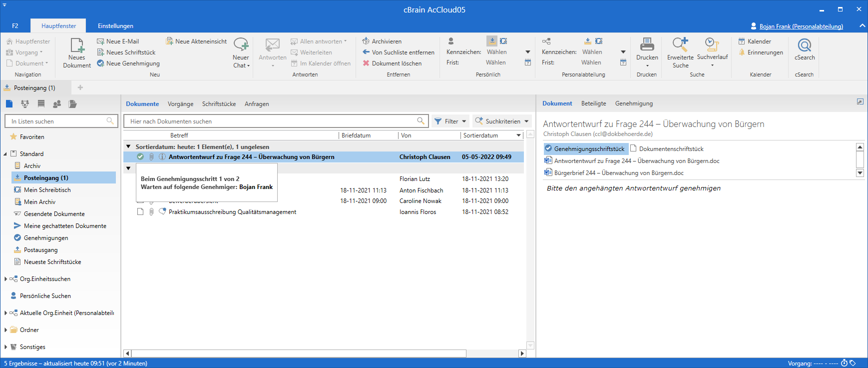
Task: Expand the Ordner node
Action: pyautogui.click(x=5, y=330)
